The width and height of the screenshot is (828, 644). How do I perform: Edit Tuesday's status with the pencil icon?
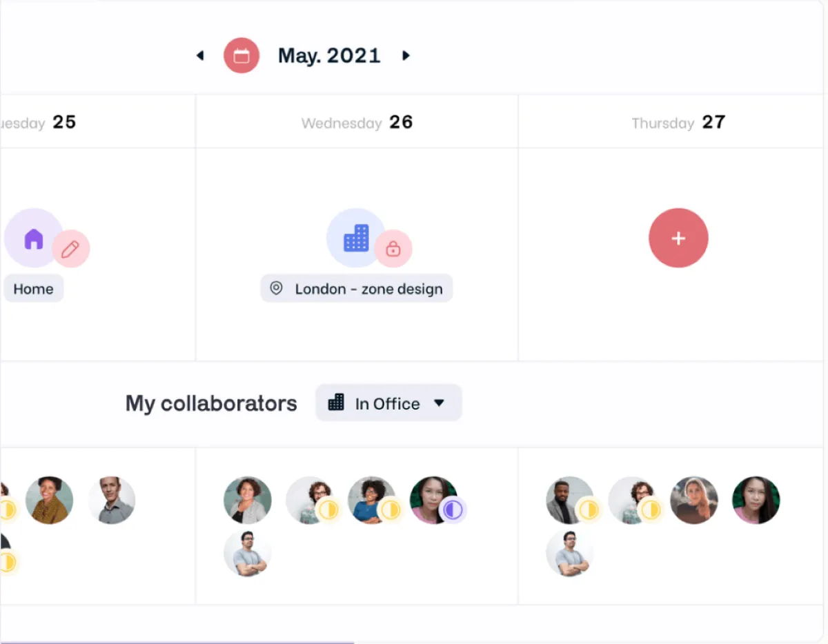[70, 249]
